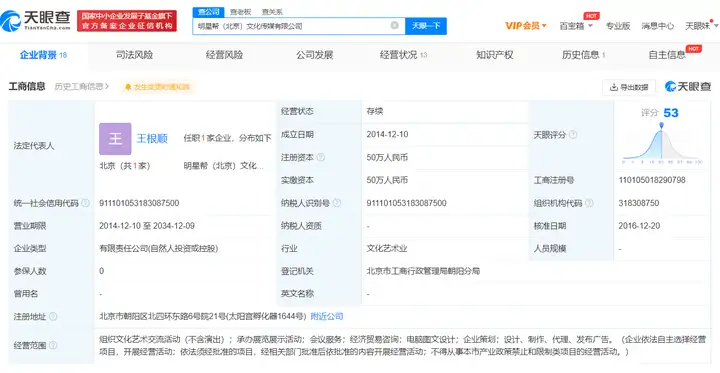This screenshot has width=720, height=373.
Task: Click the truncated 明星帮（北京）文化 company link
Action: pos(224,166)
